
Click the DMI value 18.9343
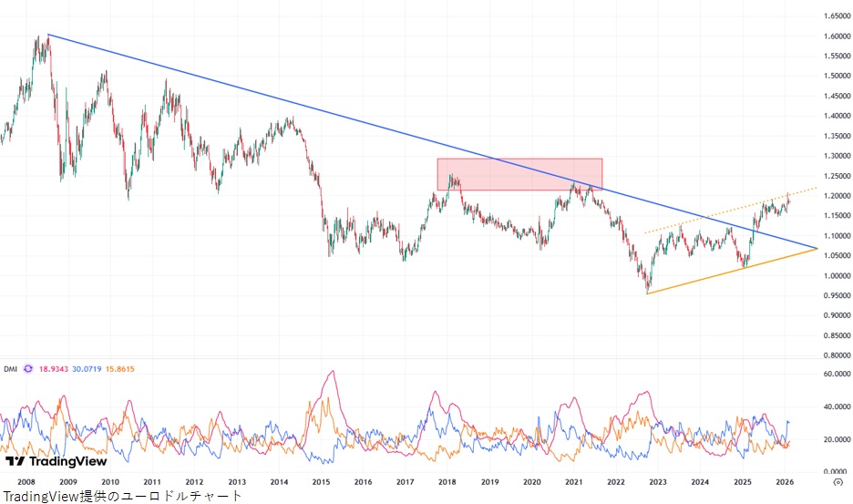55,368
